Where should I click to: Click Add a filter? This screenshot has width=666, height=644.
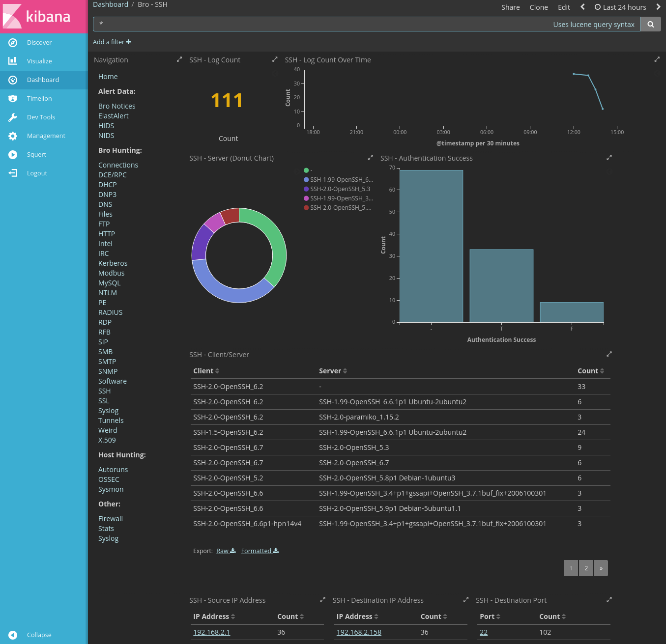pos(112,42)
